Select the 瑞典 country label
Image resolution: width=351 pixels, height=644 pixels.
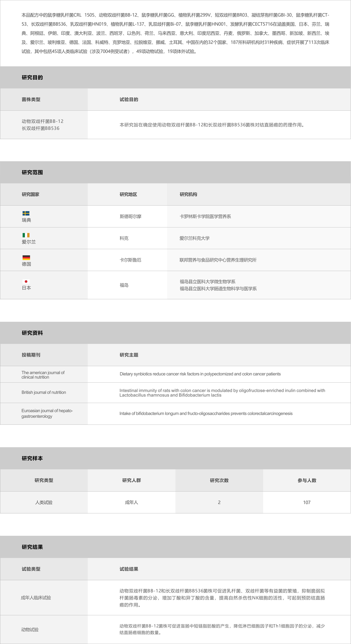[27, 220]
